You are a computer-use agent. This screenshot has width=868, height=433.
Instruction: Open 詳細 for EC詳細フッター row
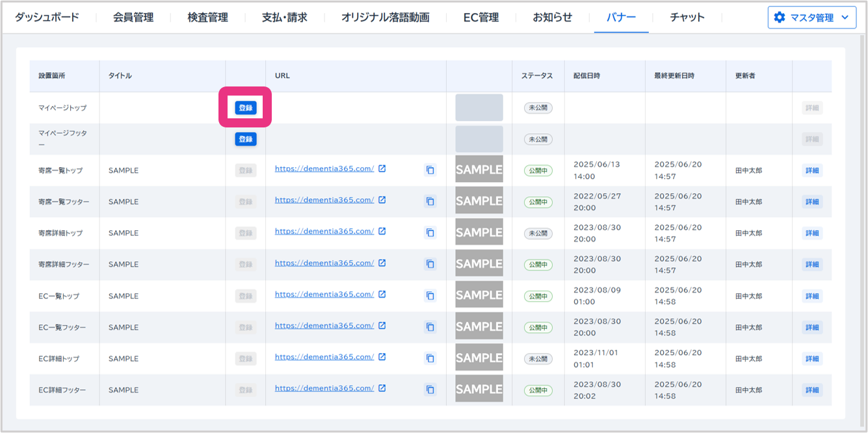tap(812, 390)
